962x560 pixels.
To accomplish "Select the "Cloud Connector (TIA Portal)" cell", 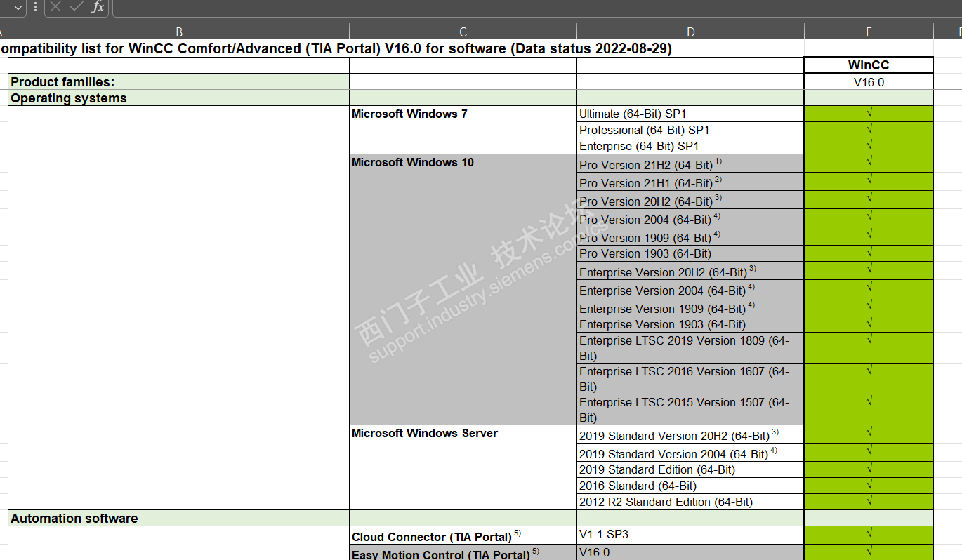I will coord(463,535).
